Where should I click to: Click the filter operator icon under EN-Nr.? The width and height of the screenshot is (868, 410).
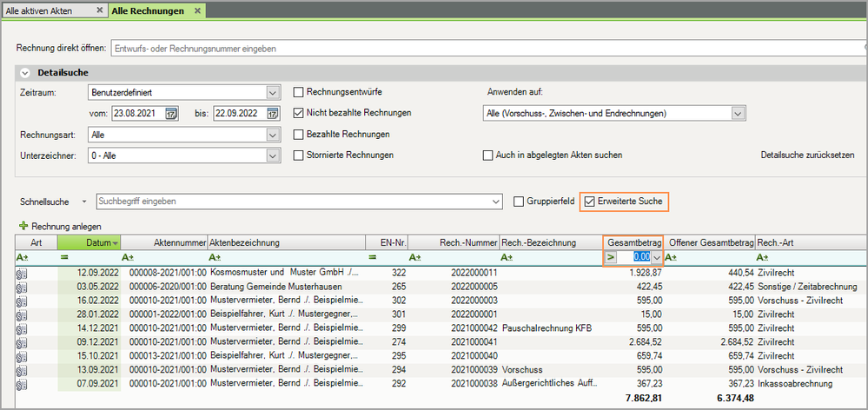373,257
